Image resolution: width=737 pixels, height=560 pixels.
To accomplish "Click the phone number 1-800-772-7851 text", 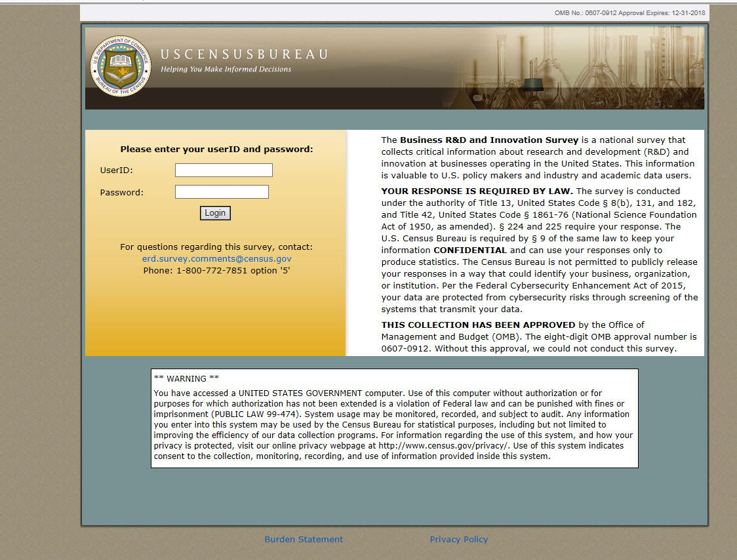I will pyautogui.click(x=212, y=270).
